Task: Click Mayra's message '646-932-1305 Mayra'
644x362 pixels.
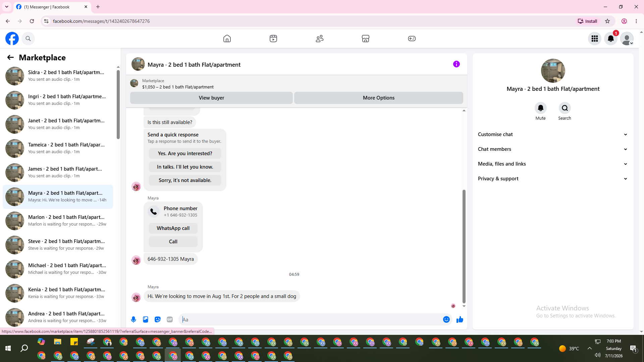Action: point(171,259)
